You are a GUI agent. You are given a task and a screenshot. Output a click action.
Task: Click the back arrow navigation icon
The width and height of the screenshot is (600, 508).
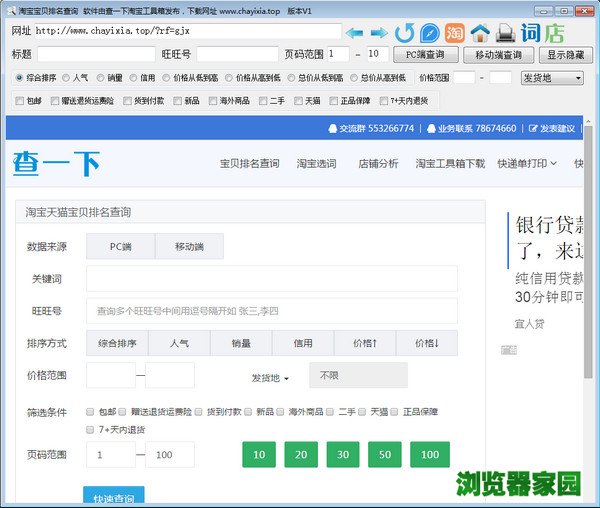click(x=355, y=32)
